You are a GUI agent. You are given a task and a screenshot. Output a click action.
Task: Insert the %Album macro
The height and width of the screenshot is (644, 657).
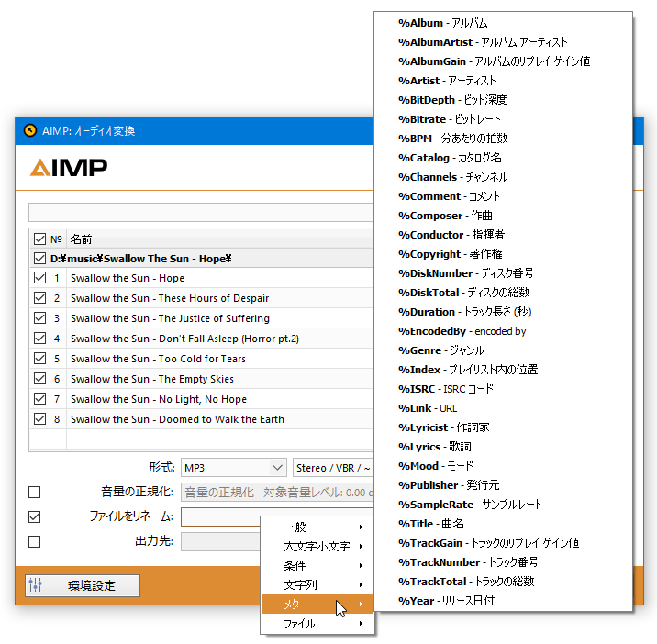[503, 23]
